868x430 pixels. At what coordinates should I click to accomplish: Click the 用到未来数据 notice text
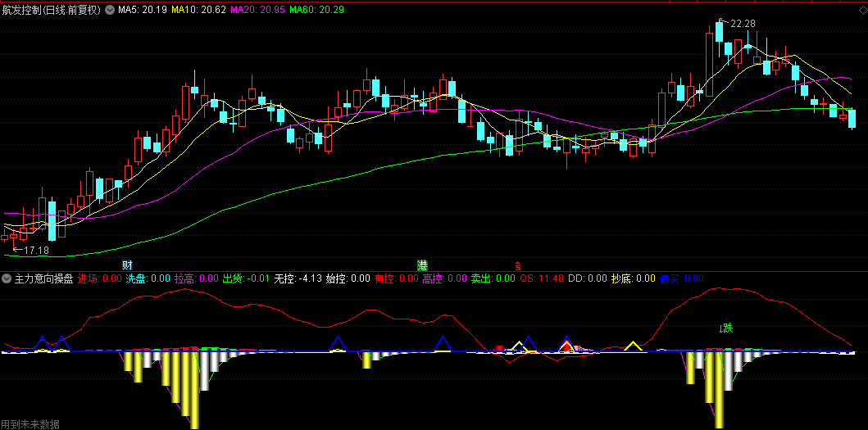[30, 424]
